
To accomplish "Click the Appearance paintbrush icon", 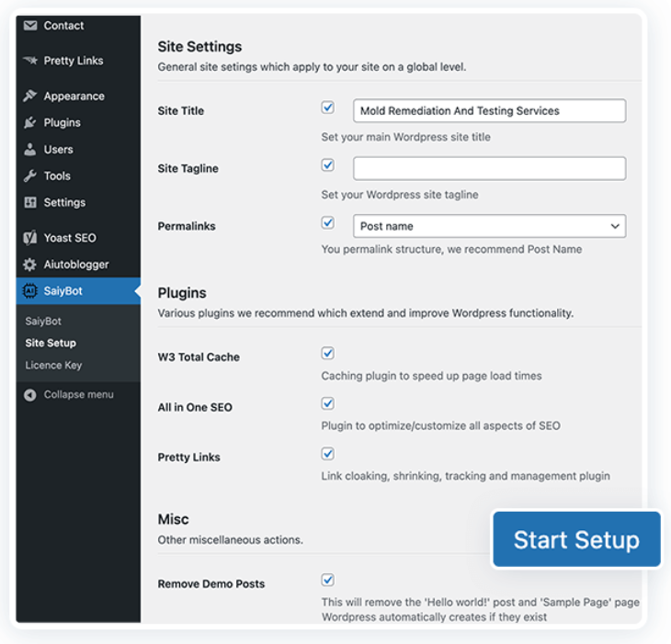I will coord(30,96).
